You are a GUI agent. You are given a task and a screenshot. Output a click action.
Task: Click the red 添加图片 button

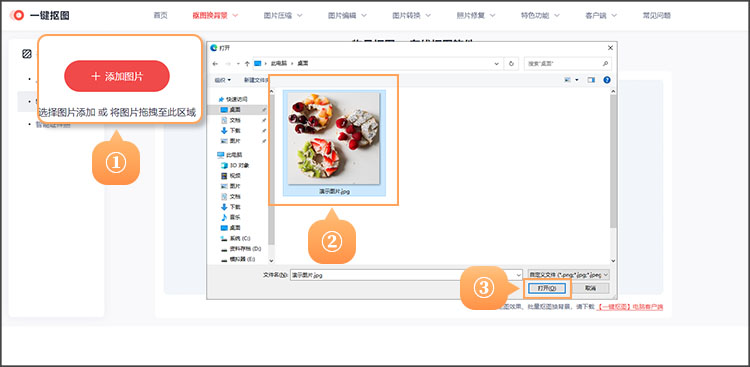117,76
